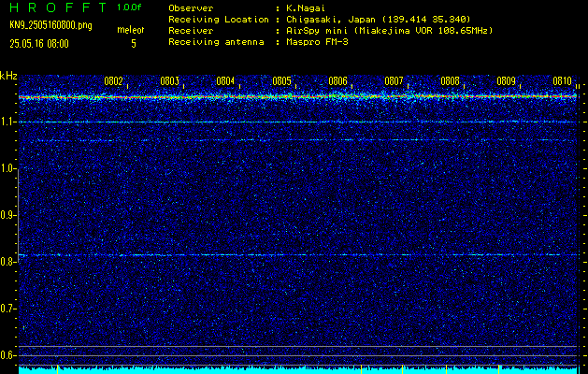Select the meteor count value 5
Screen dimensions: 588x374
point(134,44)
